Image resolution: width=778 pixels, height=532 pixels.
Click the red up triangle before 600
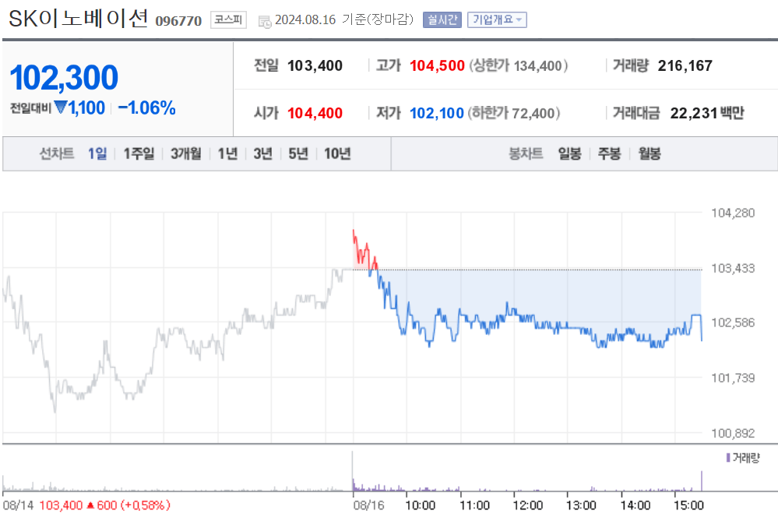tap(90, 506)
